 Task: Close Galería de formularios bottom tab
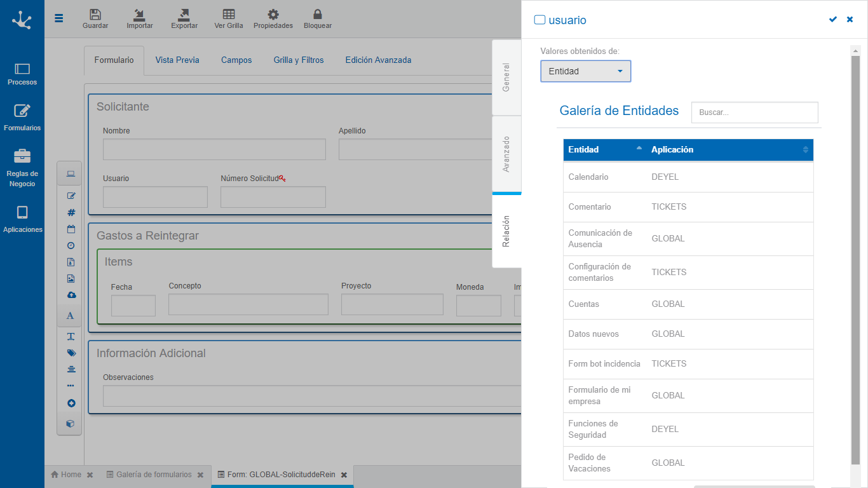(200, 475)
